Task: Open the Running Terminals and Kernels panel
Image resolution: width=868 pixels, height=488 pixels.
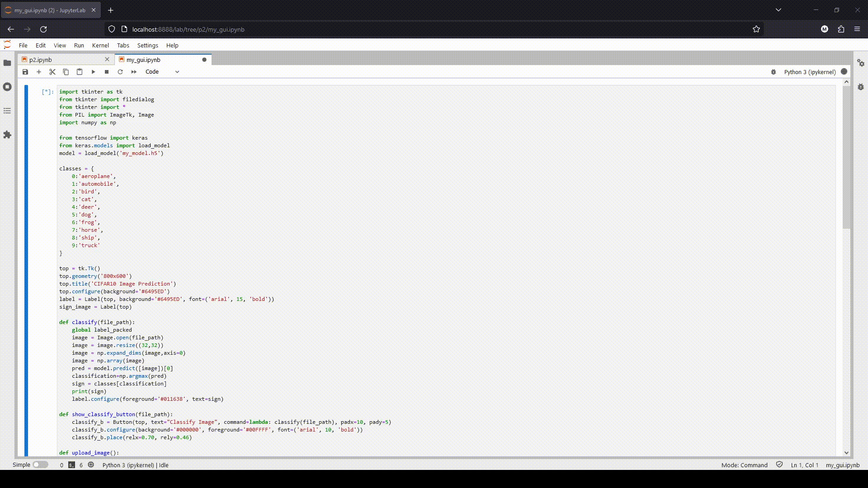Action: (7, 87)
